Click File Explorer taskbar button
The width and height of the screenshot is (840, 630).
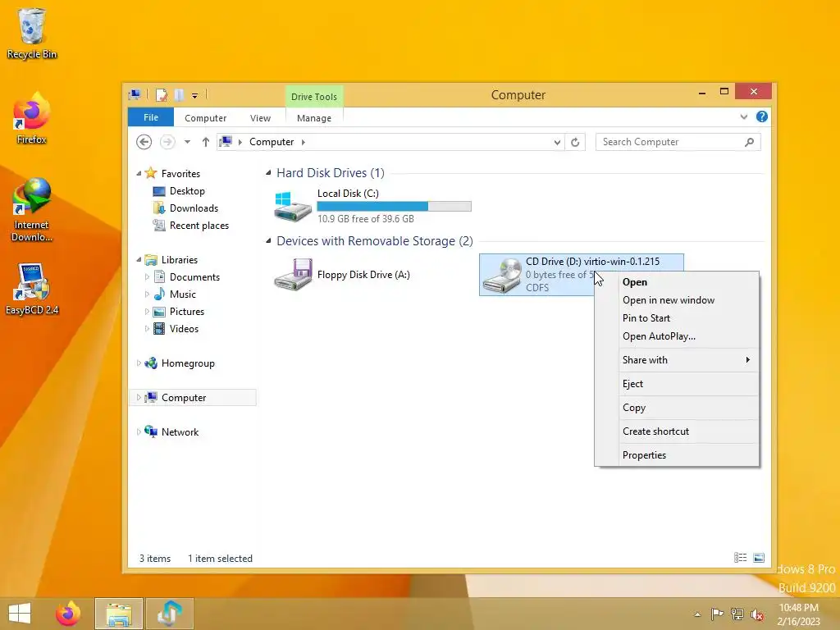pyautogui.click(x=119, y=614)
